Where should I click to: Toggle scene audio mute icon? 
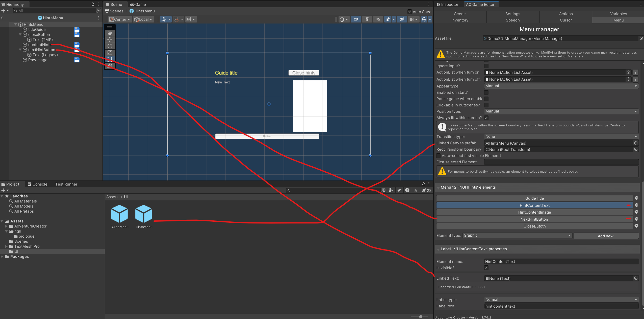tap(378, 19)
